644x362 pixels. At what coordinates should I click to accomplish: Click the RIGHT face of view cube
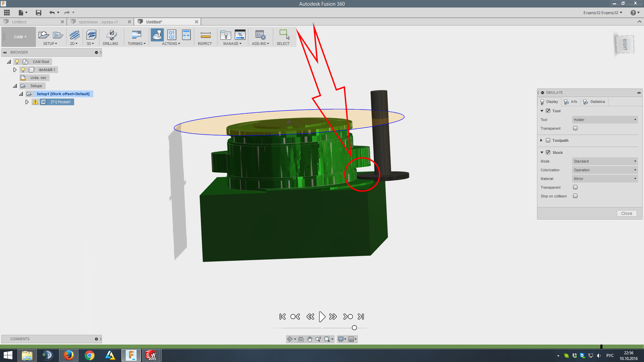coord(625,44)
